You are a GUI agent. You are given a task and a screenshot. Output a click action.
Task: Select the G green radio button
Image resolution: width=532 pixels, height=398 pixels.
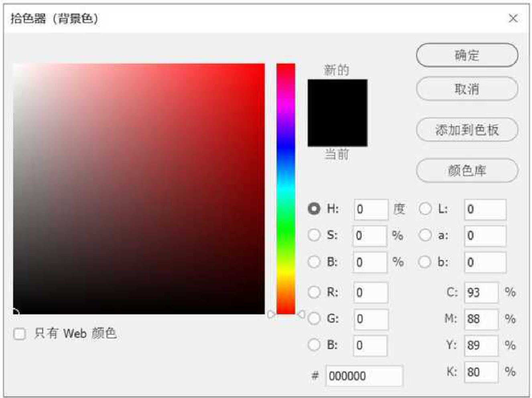314,319
